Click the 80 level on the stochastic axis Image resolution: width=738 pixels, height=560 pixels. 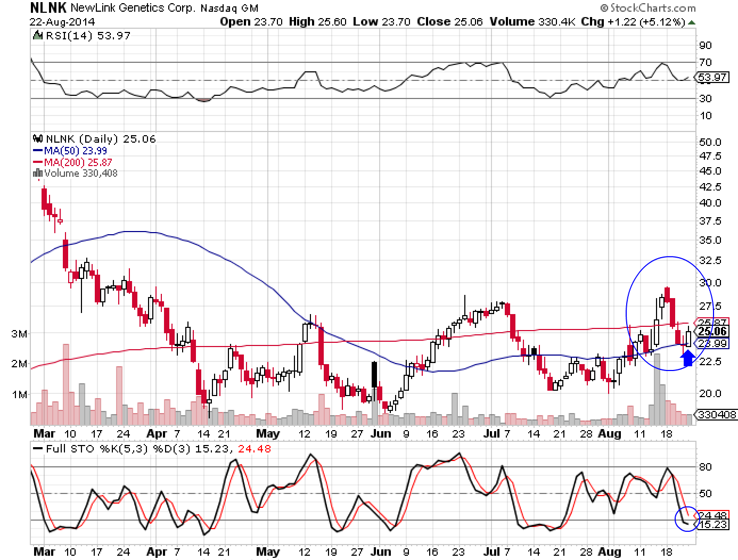click(705, 467)
